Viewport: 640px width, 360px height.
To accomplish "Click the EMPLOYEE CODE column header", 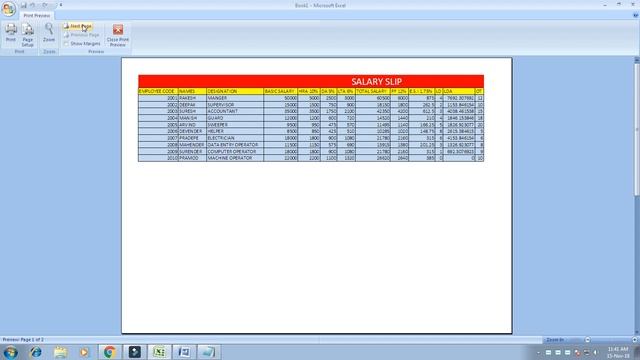I will pyautogui.click(x=158, y=91).
